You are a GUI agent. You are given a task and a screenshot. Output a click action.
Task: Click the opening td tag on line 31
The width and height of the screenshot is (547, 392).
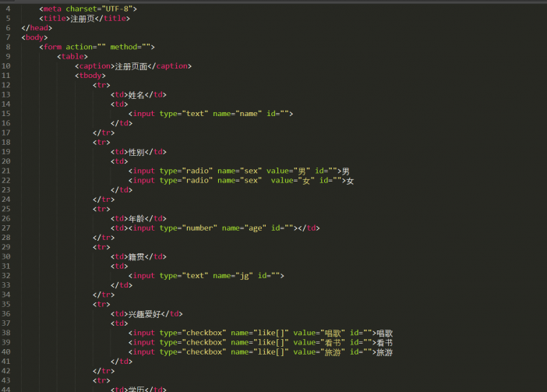point(119,266)
